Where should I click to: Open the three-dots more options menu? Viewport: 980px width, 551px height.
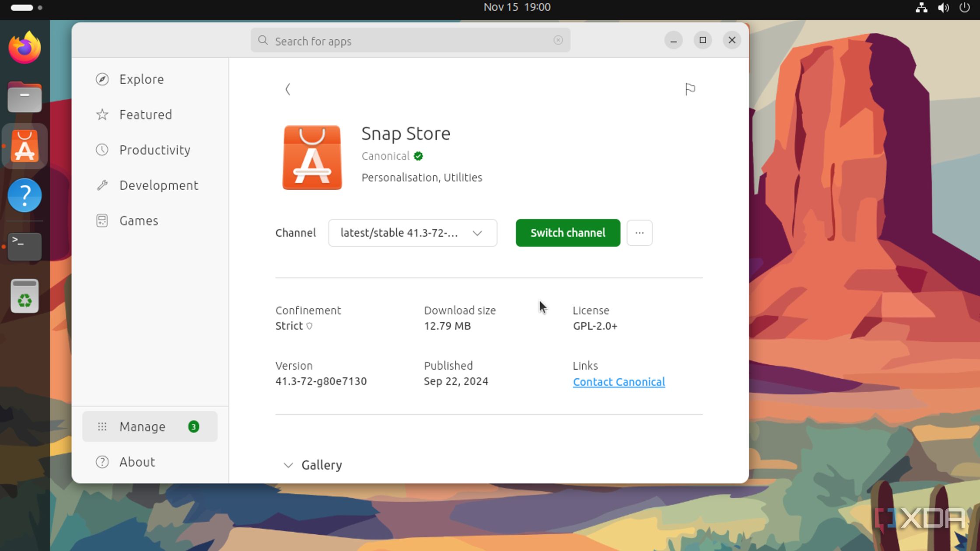tap(639, 233)
